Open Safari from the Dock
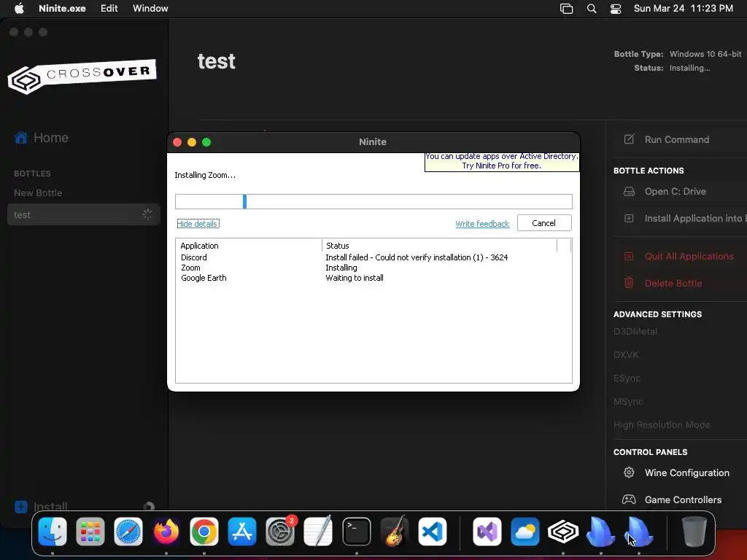Screen dimensions: 747x560 (128, 532)
